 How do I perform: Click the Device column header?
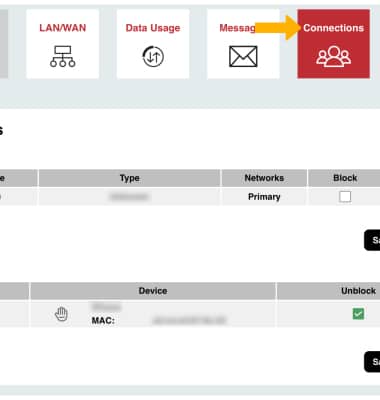point(153,291)
